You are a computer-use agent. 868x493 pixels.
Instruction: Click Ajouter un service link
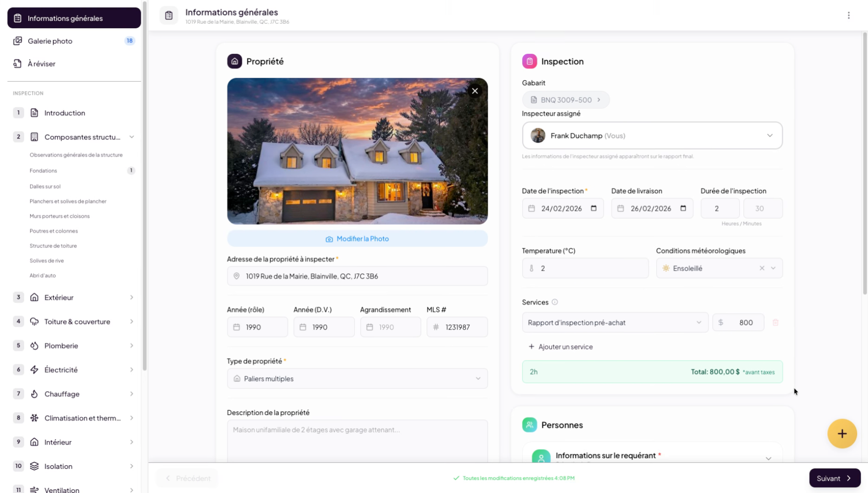coord(560,347)
